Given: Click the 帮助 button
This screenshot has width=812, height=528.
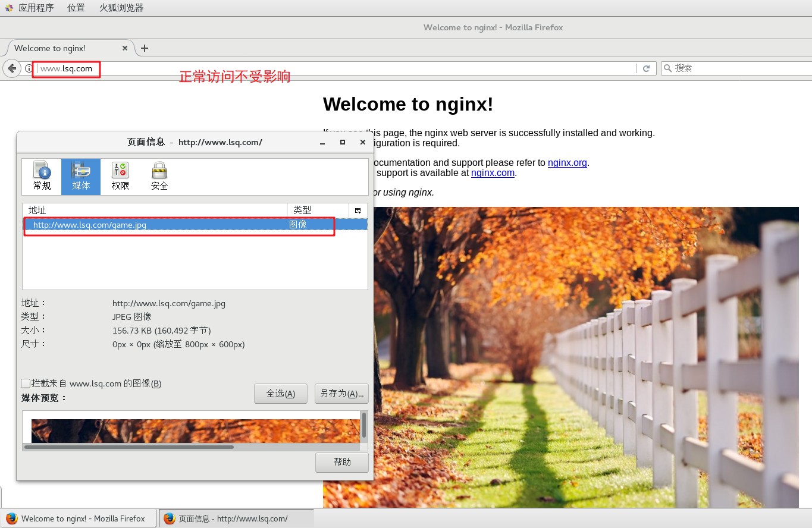Looking at the screenshot, I should coord(342,462).
